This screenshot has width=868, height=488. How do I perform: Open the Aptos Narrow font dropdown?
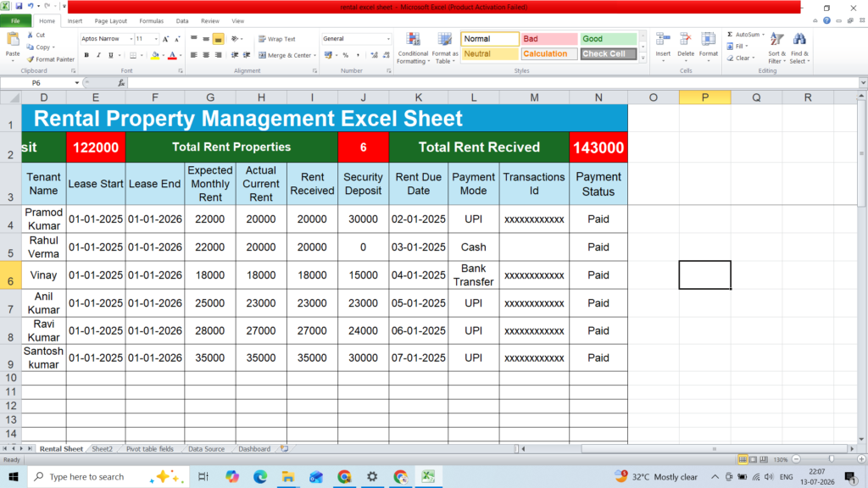pyautogui.click(x=131, y=39)
